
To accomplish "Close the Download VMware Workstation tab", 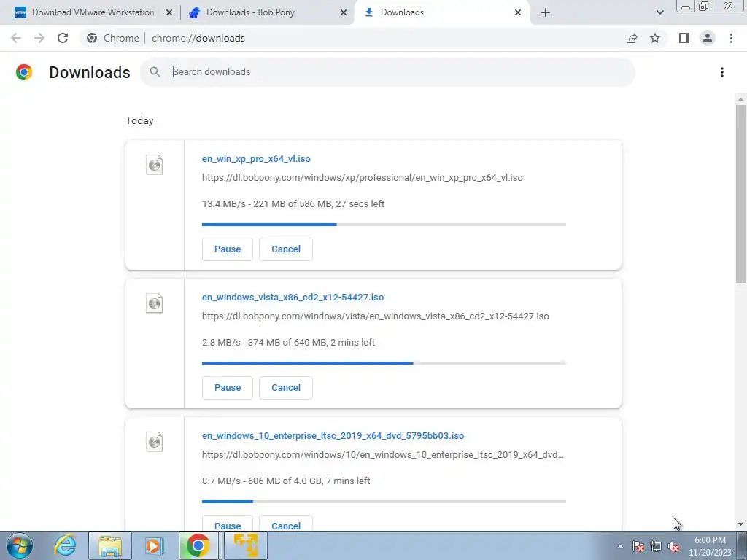I will [x=169, y=12].
